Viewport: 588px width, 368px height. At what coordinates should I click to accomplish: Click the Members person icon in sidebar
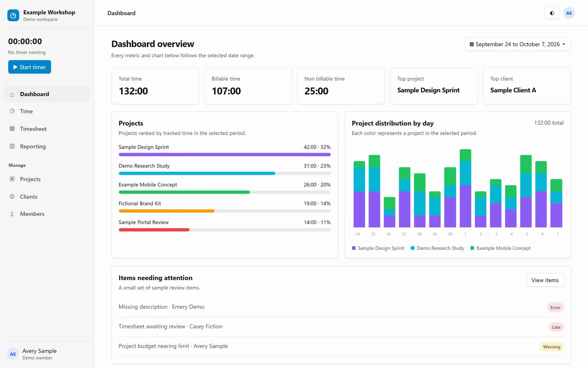[12, 214]
